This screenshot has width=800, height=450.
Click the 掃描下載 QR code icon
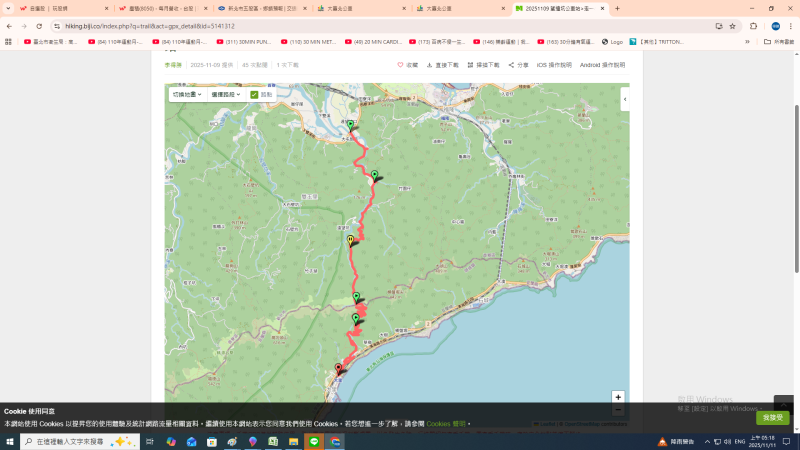(x=471, y=65)
